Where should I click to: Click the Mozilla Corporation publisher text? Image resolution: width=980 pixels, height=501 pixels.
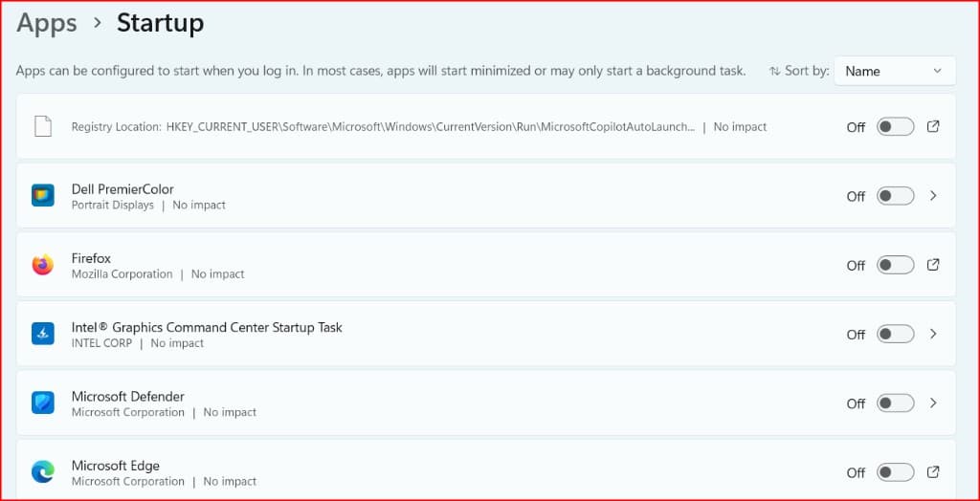[122, 274]
